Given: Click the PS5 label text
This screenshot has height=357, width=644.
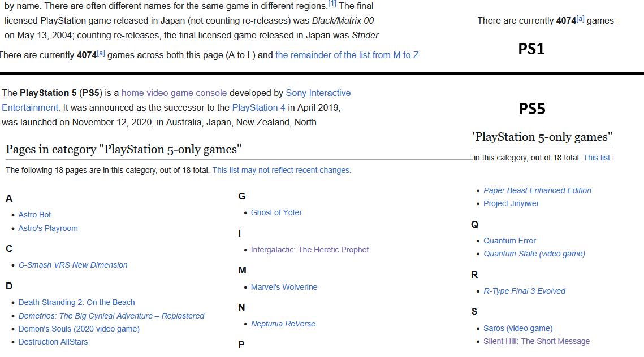Looking at the screenshot, I should (x=532, y=109).
